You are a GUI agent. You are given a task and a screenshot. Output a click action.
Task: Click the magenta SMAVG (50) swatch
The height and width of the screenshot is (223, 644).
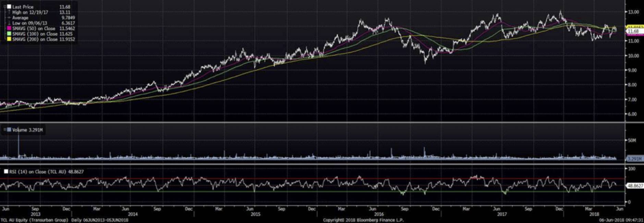tap(9, 28)
